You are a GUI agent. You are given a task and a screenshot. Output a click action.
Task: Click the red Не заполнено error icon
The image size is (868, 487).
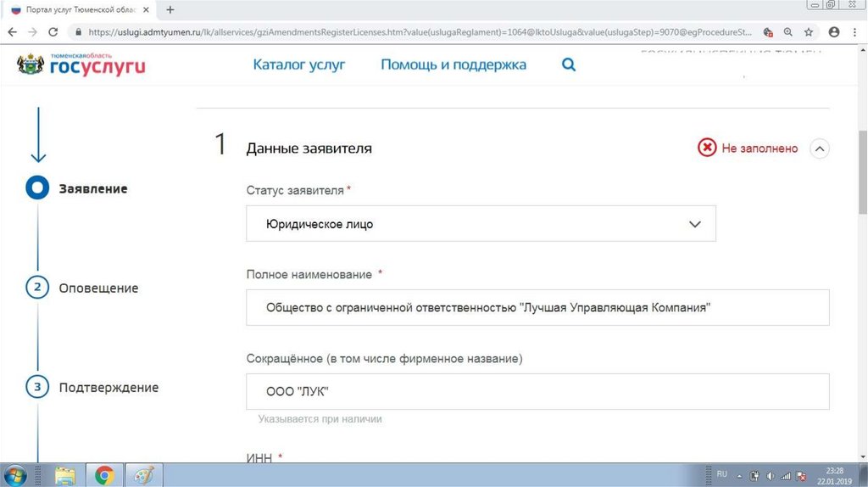(x=707, y=148)
